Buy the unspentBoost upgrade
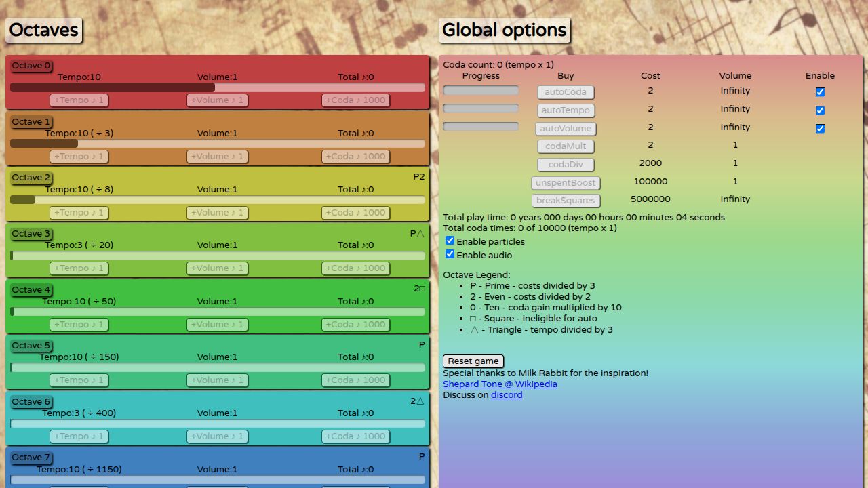This screenshot has height=488, width=868. (x=566, y=183)
